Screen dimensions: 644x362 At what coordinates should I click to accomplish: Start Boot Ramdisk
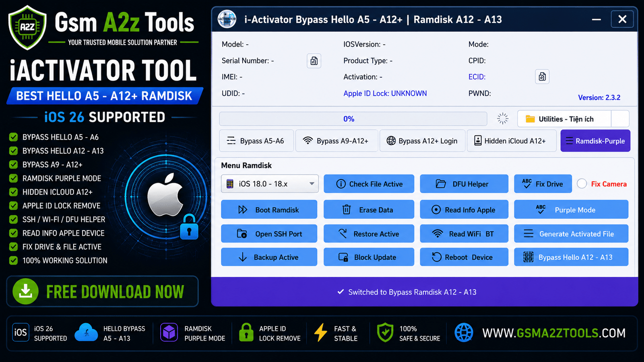coord(269,210)
